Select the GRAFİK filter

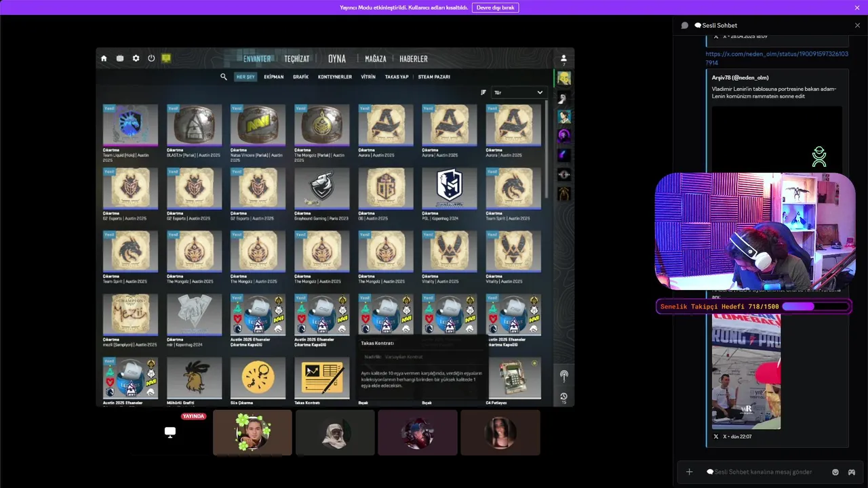300,77
